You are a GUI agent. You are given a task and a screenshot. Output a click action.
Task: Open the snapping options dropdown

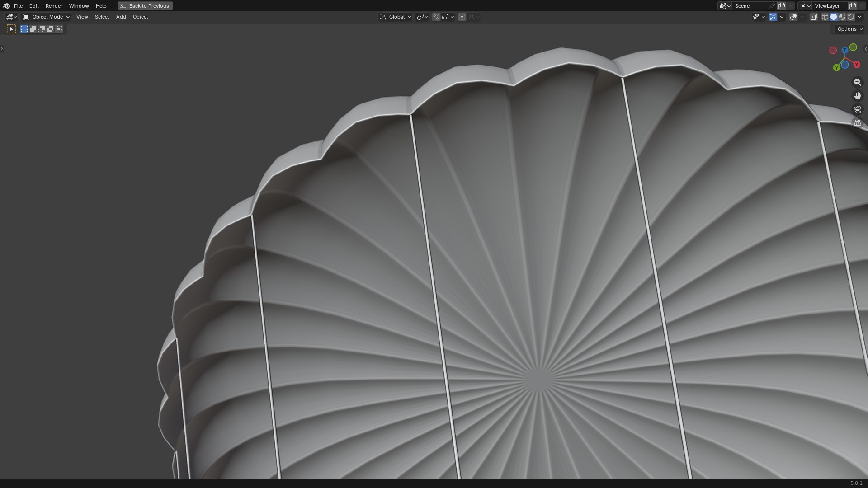coord(448,17)
